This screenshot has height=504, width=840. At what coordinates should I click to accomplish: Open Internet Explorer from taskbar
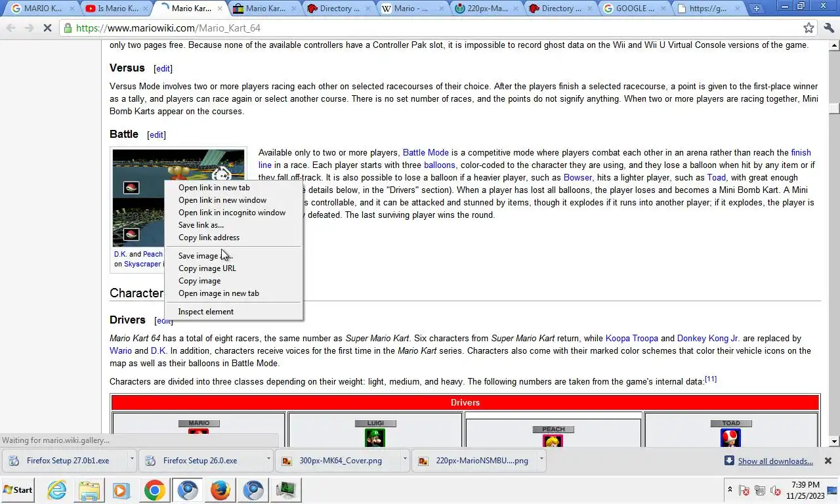pyautogui.click(x=57, y=490)
